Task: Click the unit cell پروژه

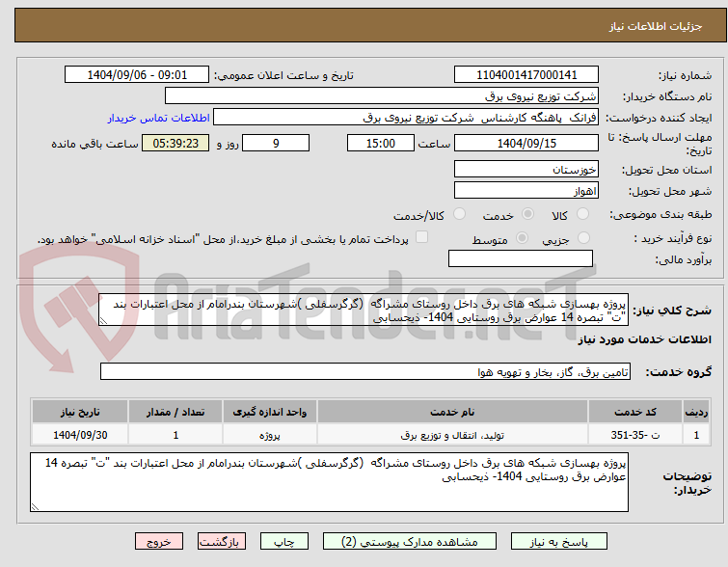Action: pyautogui.click(x=270, y=435)
